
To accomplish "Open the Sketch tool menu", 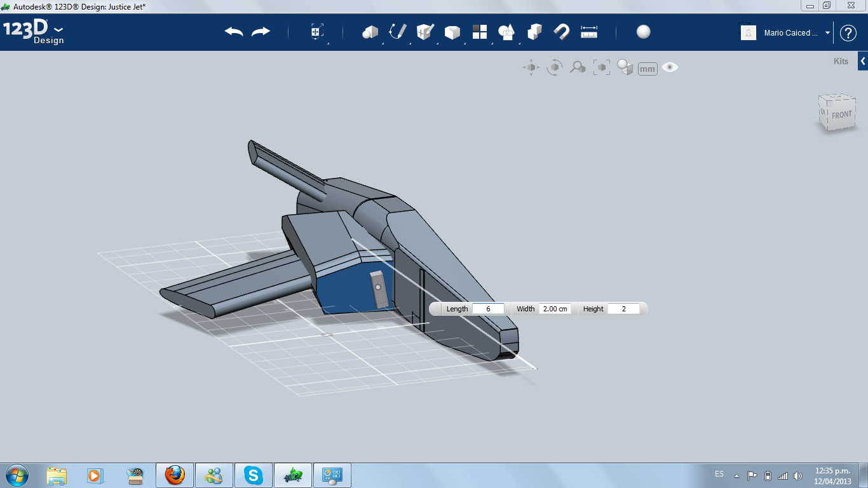I will click(397, 32).
